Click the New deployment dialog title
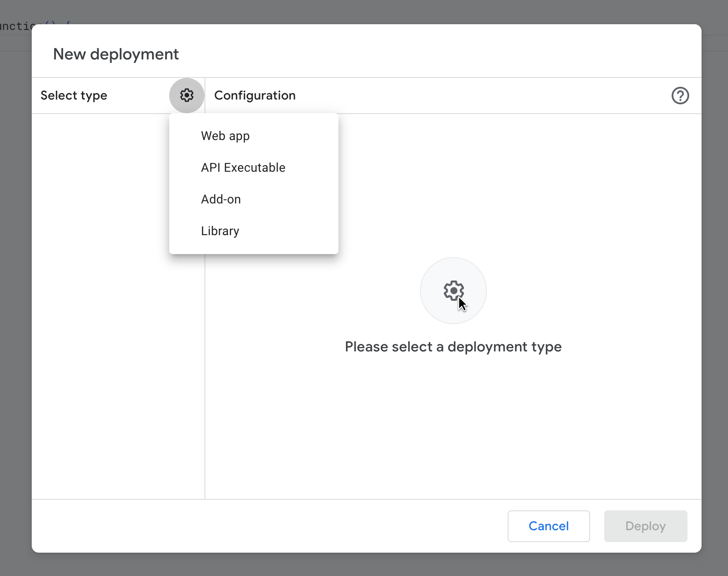 (116, 54)
